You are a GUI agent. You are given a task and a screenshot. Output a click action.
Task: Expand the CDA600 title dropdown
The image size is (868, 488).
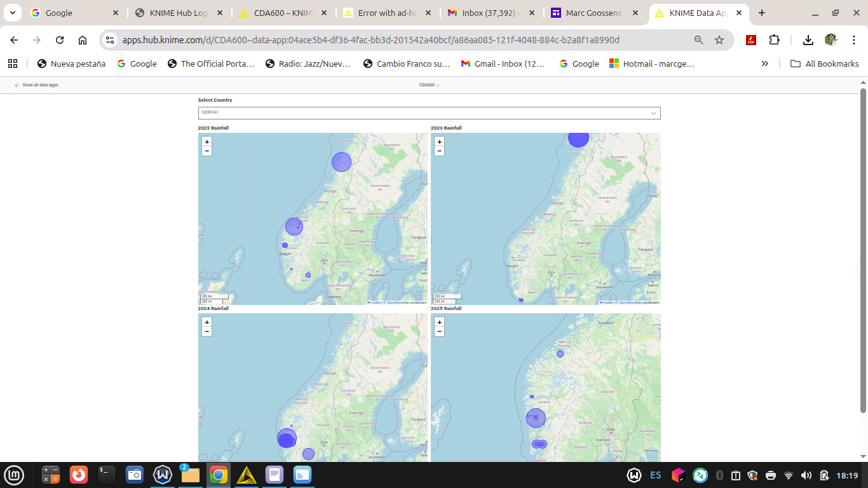[x=429, y=85]
